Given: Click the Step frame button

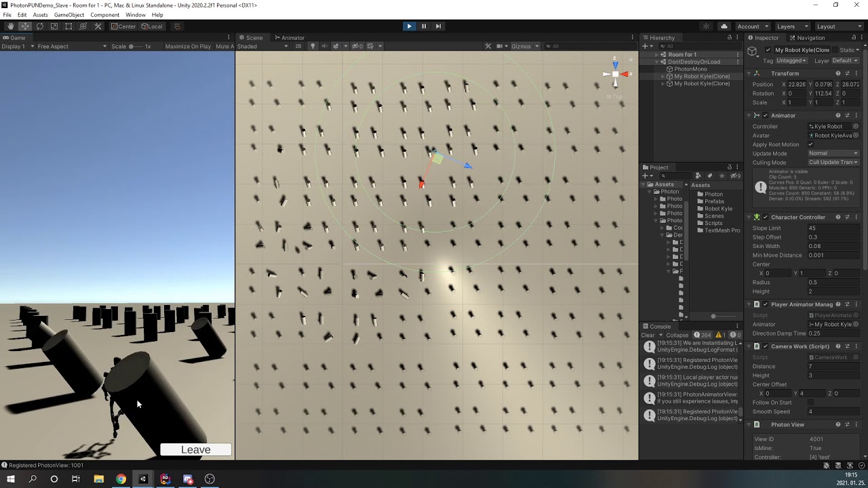Looking at the screenshot, I should (438, 26).
